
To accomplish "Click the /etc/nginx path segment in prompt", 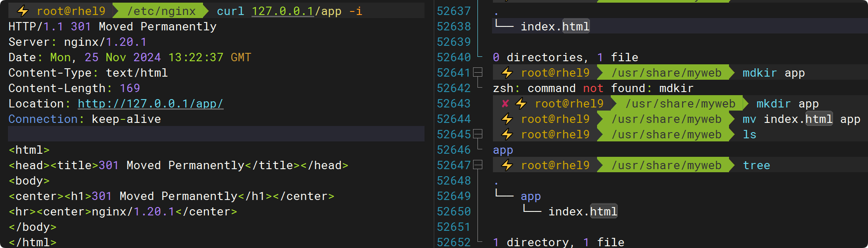I will (161, 11).
